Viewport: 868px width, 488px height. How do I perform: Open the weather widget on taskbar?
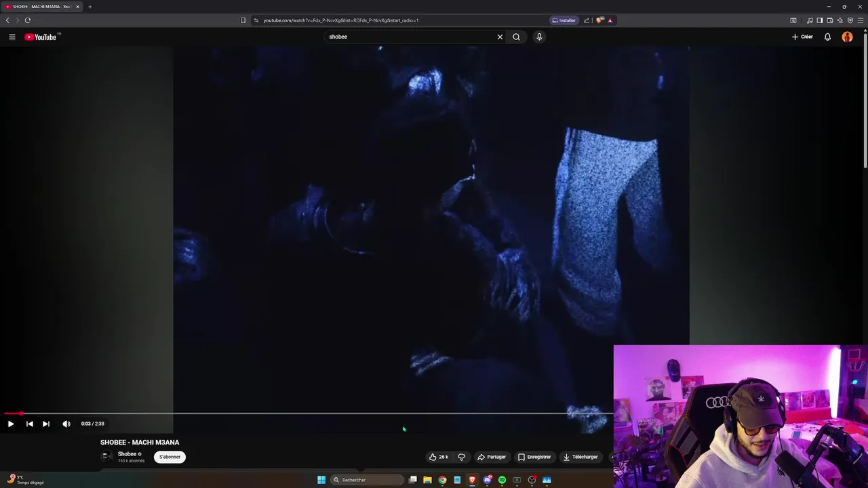coord(25,480)
